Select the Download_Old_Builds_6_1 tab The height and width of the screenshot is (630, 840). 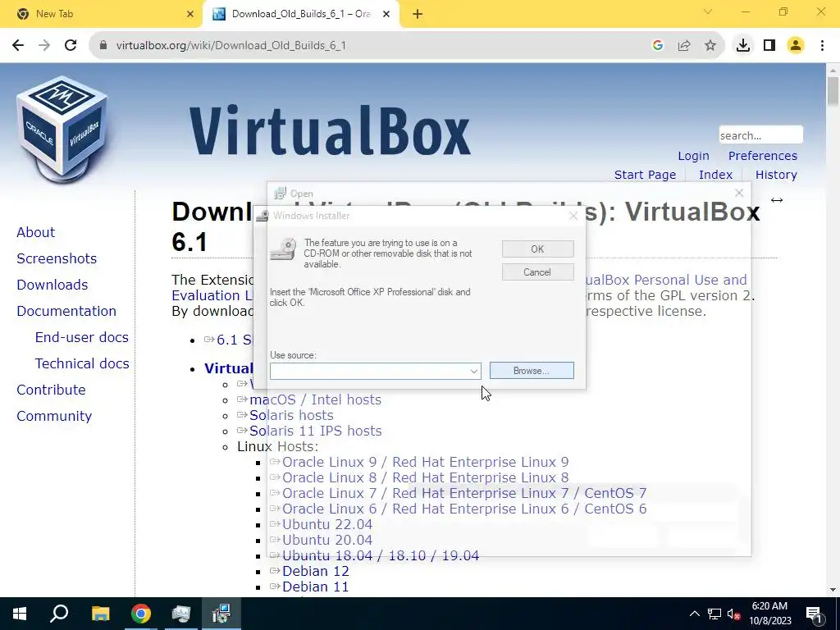pos(300,14)
